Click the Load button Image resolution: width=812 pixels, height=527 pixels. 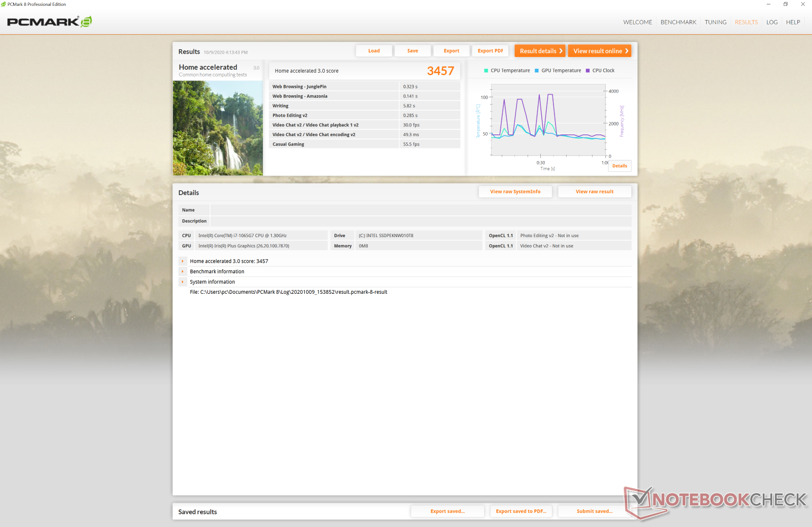click(x=374, y=51)
